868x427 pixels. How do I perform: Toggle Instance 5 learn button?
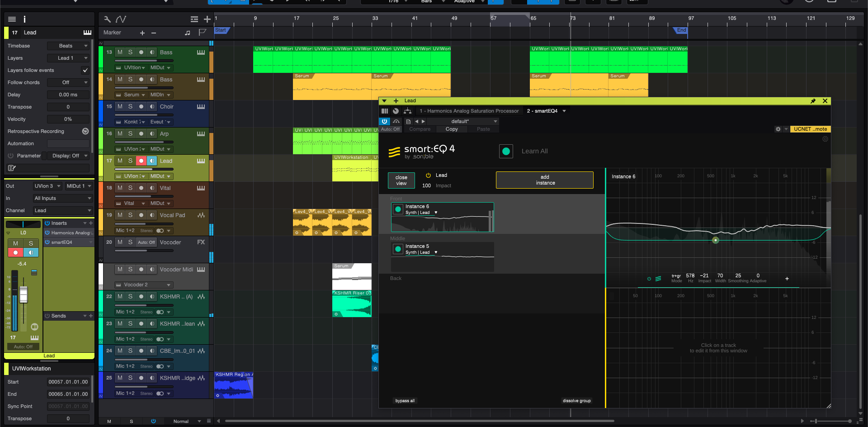398,249
